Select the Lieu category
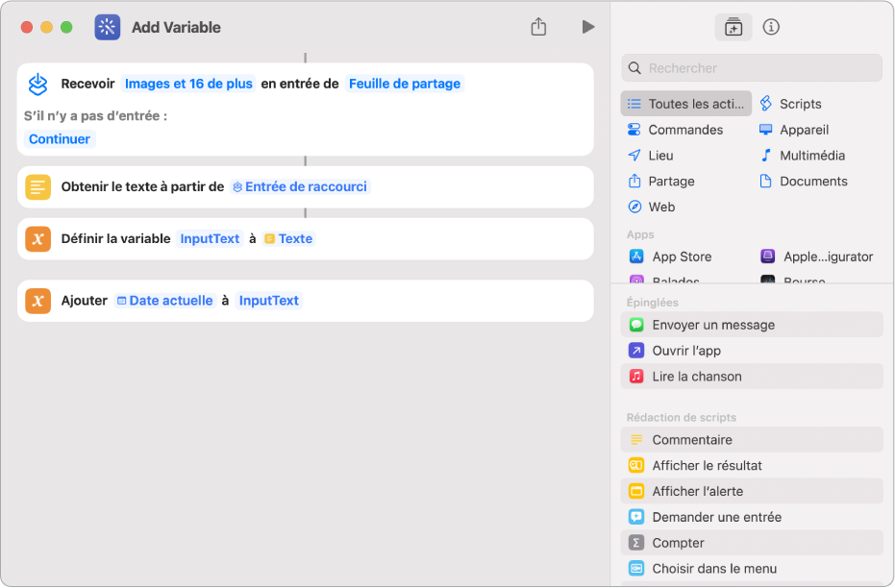Screen dimensions: 895x588 point(651,155)
